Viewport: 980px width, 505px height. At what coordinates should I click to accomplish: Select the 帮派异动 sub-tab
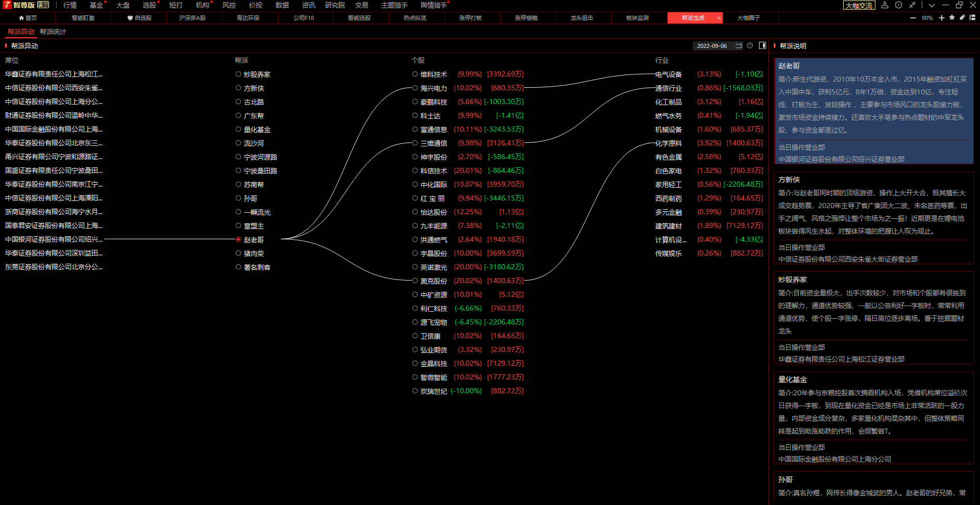tap(21, 32)
